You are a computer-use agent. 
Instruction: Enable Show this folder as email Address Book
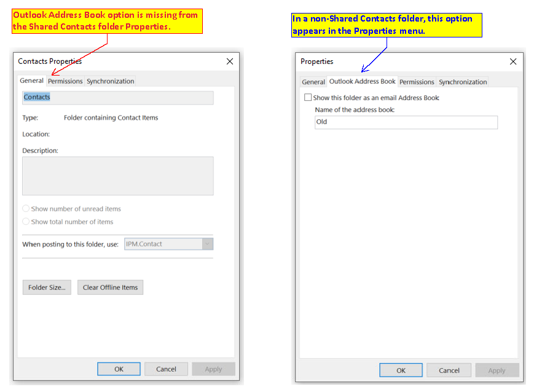click(x=308, y=98)
